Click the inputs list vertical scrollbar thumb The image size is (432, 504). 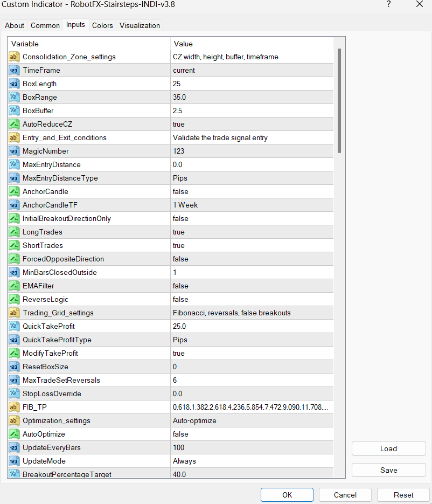(x=339, y=101)
